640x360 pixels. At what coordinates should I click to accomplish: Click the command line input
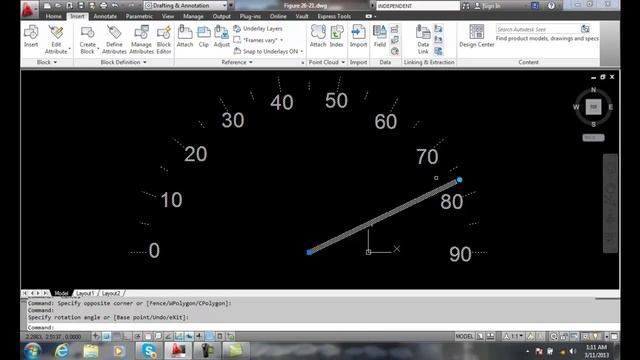click(x=322, y=327)
